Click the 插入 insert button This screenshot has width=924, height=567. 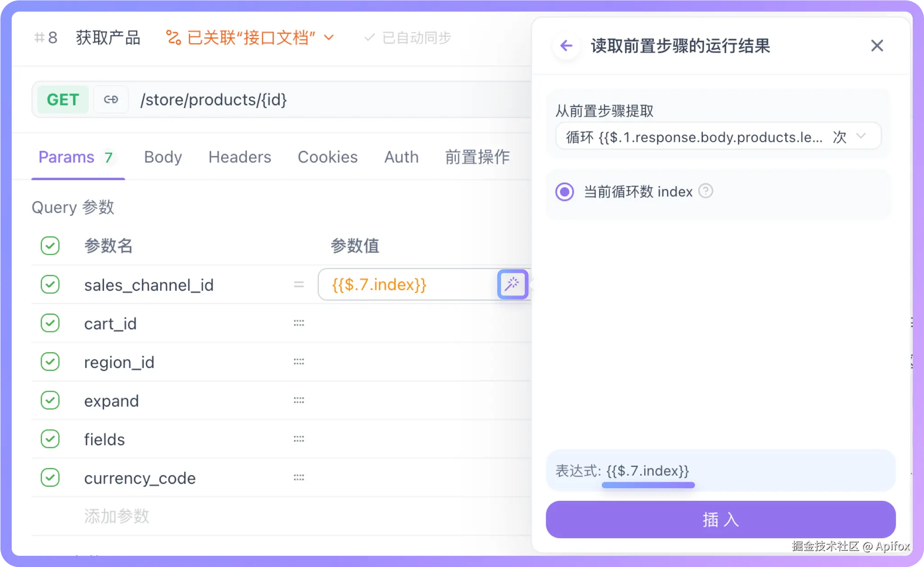720,520
